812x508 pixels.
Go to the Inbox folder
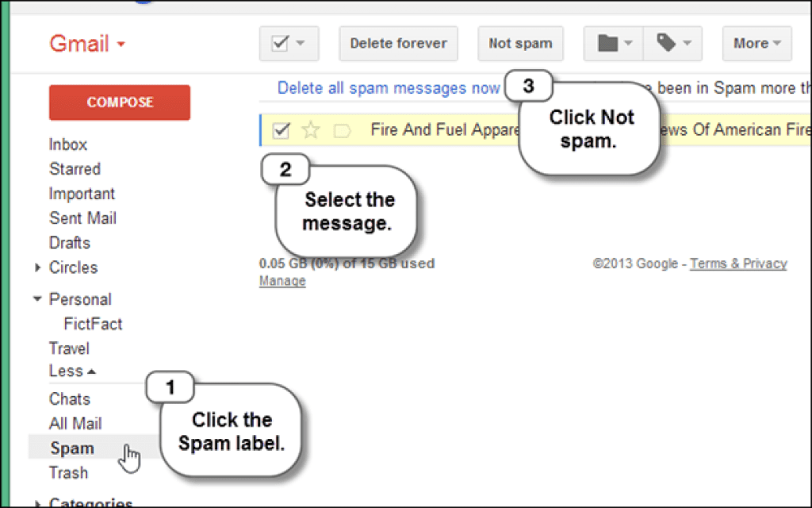click(68, 144)
